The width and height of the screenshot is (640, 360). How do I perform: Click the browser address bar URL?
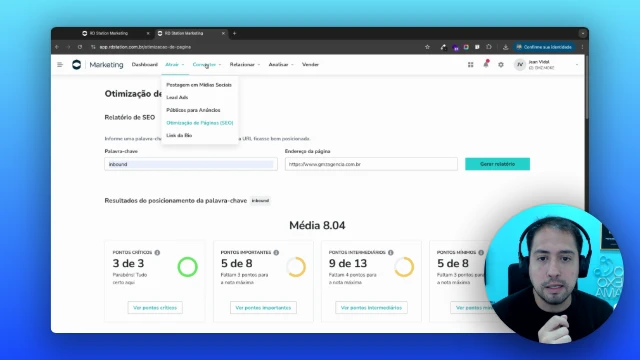145,47
